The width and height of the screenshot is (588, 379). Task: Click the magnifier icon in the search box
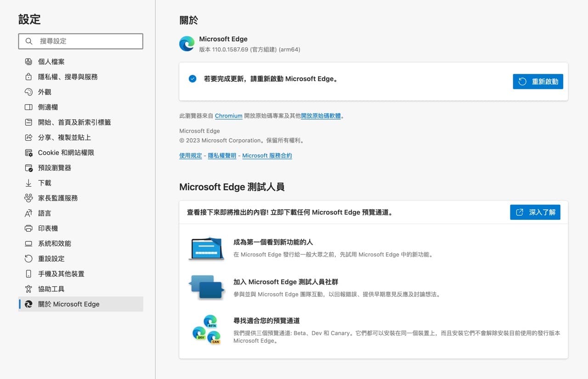[x=29, y=41]
